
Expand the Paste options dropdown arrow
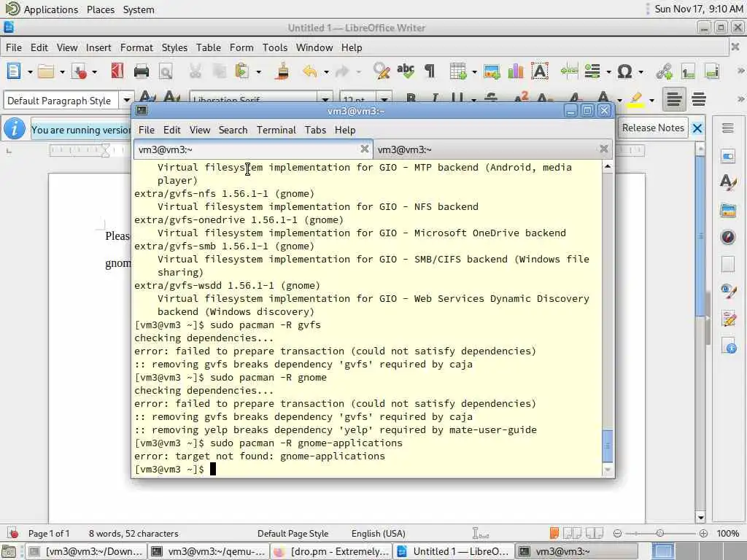[259, 72]
